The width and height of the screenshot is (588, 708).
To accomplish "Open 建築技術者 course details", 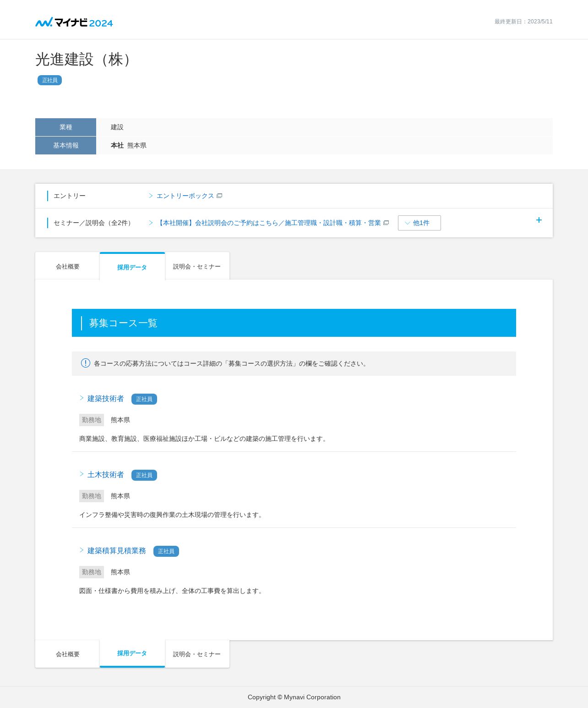I will (x=105, y=399).
